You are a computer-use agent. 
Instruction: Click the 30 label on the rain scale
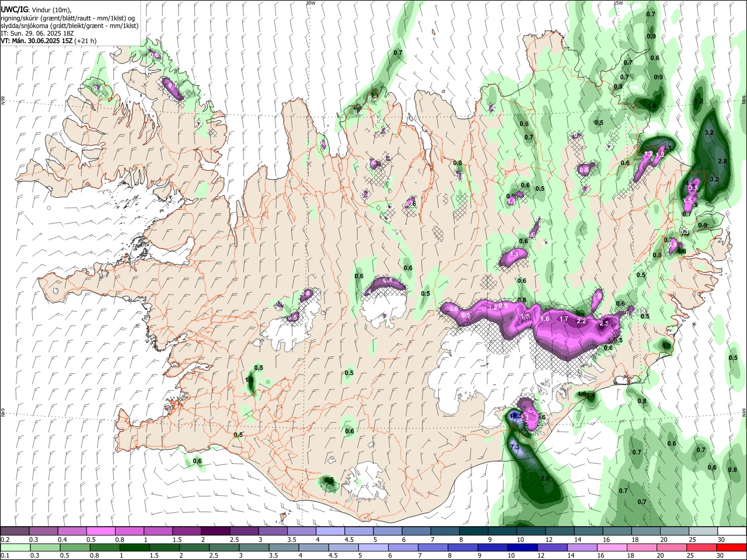pyautogui.click(x=719, y=556)
